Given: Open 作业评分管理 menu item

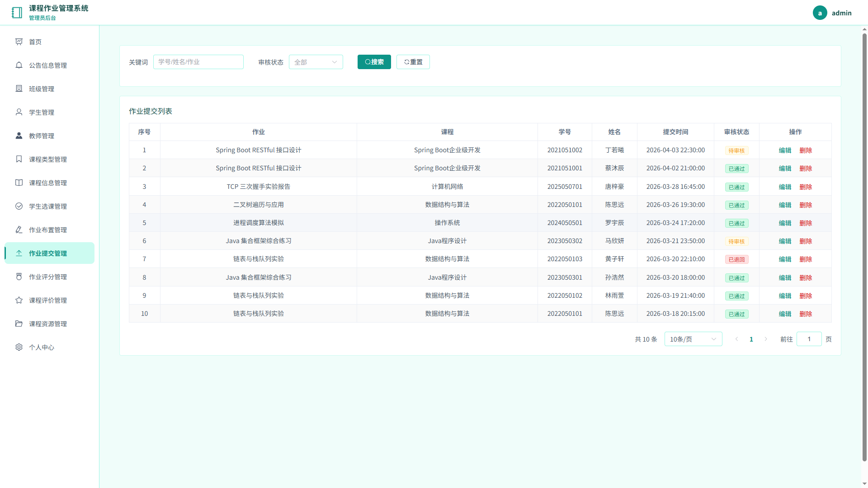Looking at the screenshot, I should tap(49, 277).
